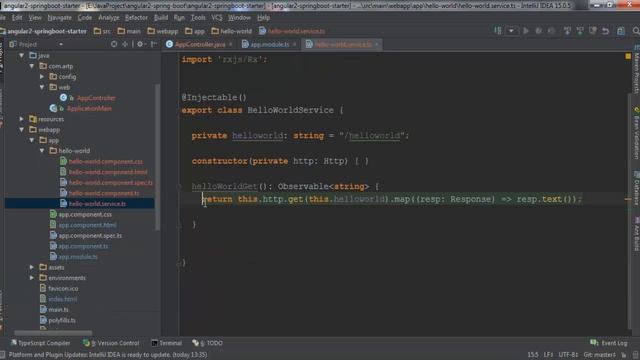This screenshot has height=360, width=640.
Task: Click the Project panel vertical scrollbar
Action: pos(157,157)
